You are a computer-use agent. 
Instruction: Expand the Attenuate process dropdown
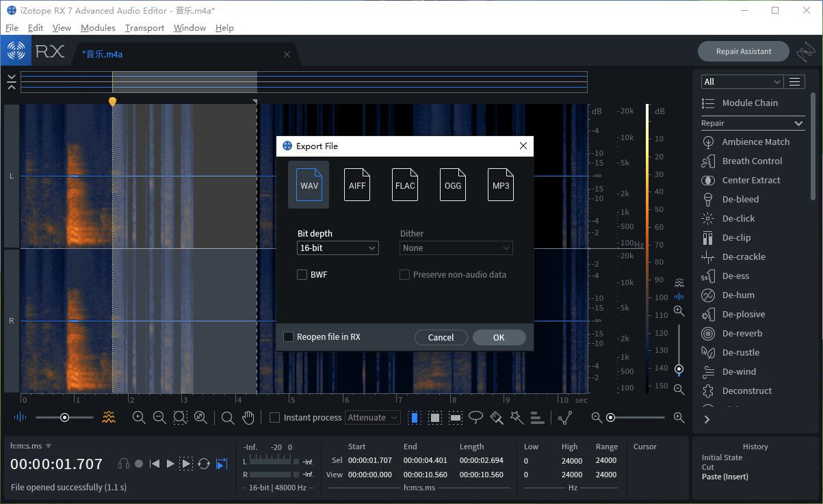point(373,417)
